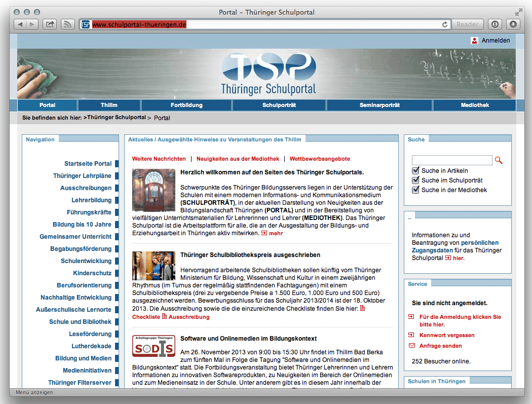Collapse the panel with the minus sign

409,218
